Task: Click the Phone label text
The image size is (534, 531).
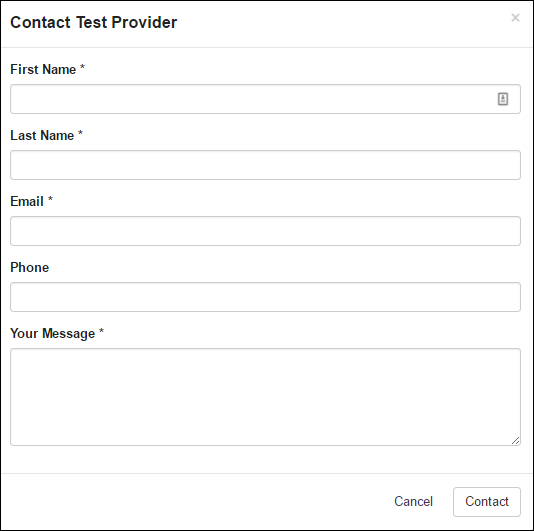Action: click(30, 267)
